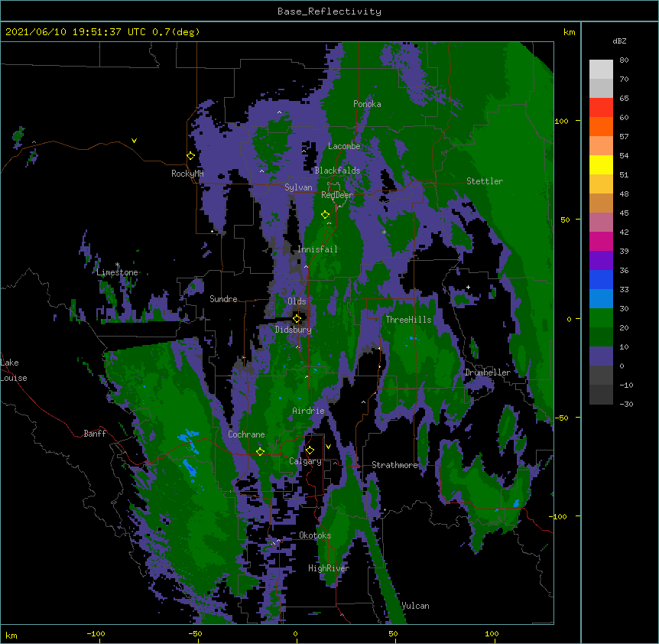Click the white plus marker north of Drumheller
This screenshot has height=644, width=659.
coord(468,287)
